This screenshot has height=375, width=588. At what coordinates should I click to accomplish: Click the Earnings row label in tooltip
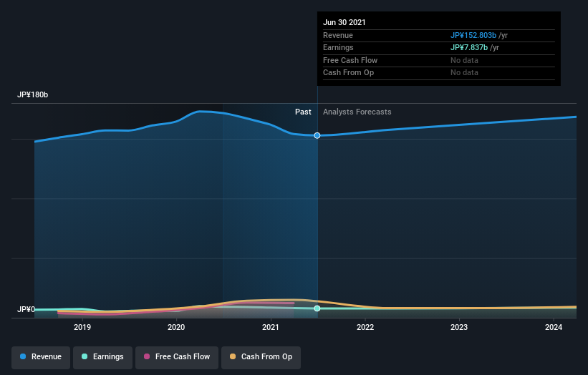tap(338, 47)
